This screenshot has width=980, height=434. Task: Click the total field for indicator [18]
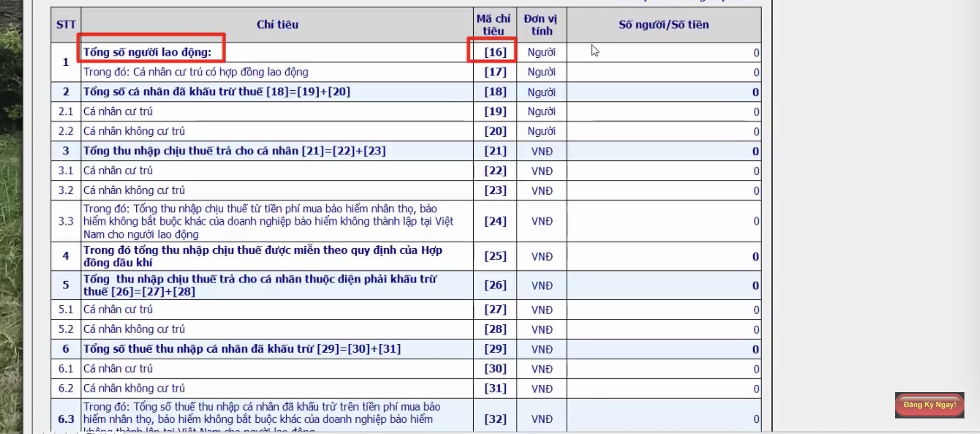tap(664, 92)
